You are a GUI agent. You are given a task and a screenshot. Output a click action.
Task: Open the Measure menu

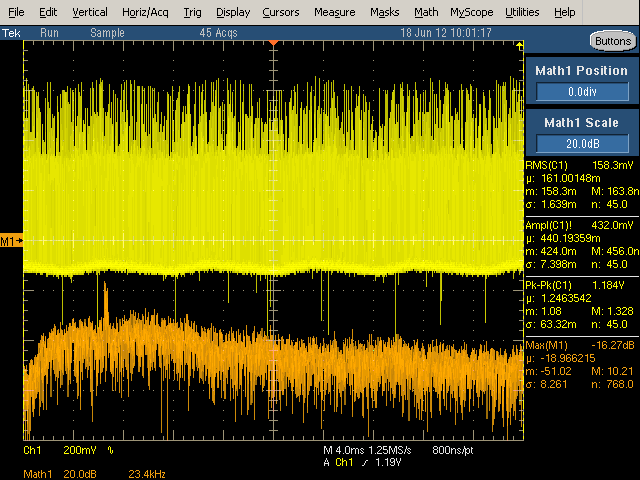tap(333, 12)
